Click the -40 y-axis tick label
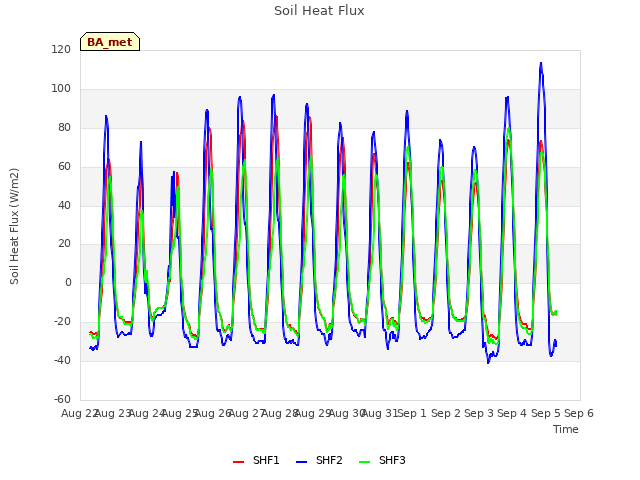Image resolution: width=640 pixels, height=480 pixels. click(62, 360)
